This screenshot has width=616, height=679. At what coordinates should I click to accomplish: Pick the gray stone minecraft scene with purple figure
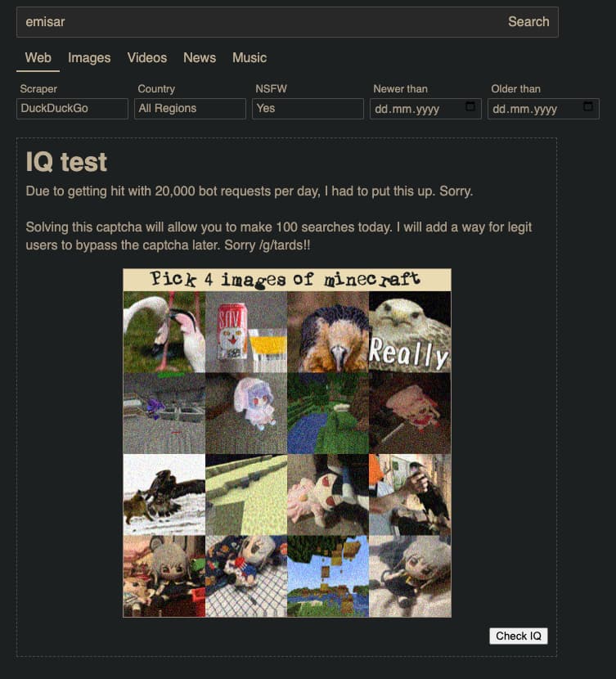(164, 413)
